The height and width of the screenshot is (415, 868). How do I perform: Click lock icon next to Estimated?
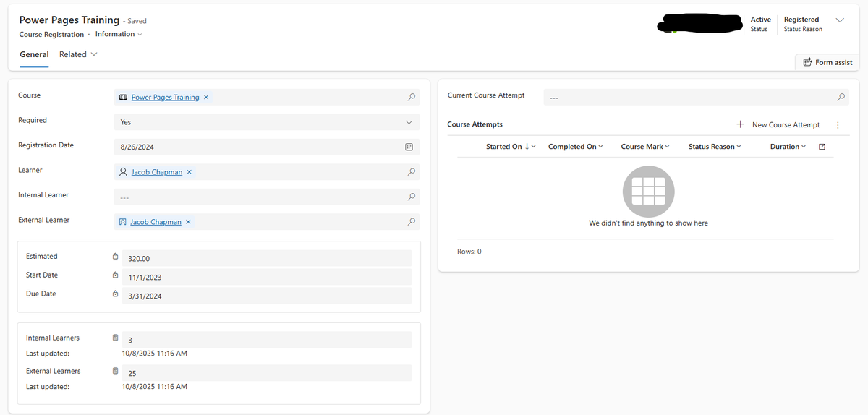pyautogui.click(x=115, y=257)
